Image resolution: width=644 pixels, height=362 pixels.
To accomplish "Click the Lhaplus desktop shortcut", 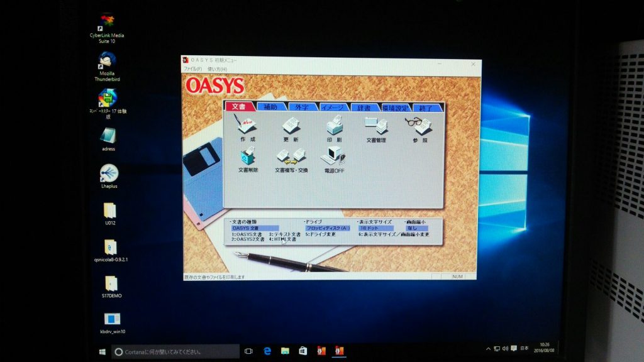I will (109, 177).
